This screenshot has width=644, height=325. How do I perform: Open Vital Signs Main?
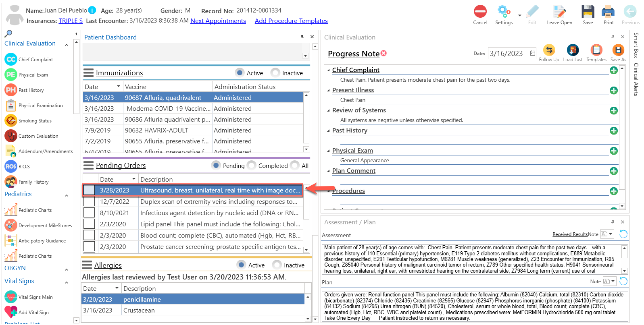click(29, 297)
